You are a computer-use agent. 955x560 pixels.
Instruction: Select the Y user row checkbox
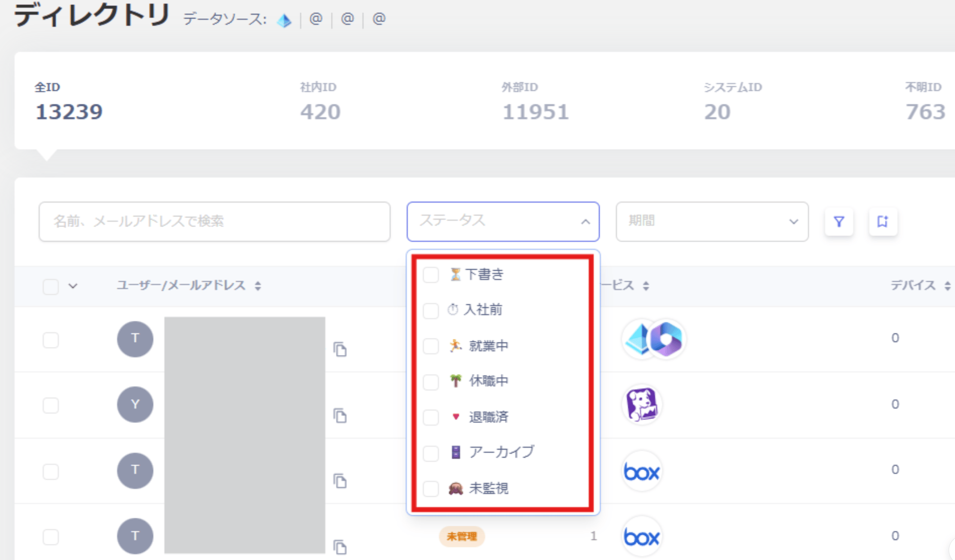point(51,405)
